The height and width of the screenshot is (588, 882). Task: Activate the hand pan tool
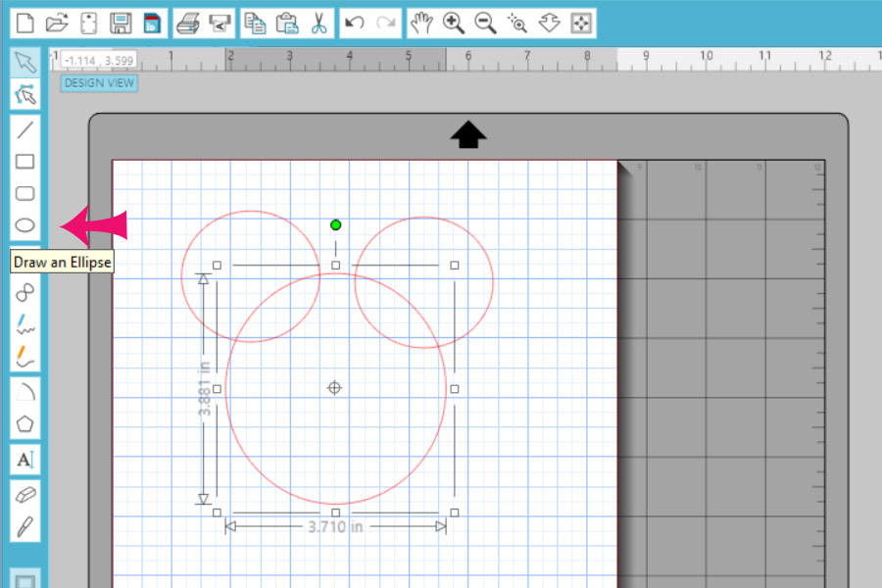click(x=421, y=24)
